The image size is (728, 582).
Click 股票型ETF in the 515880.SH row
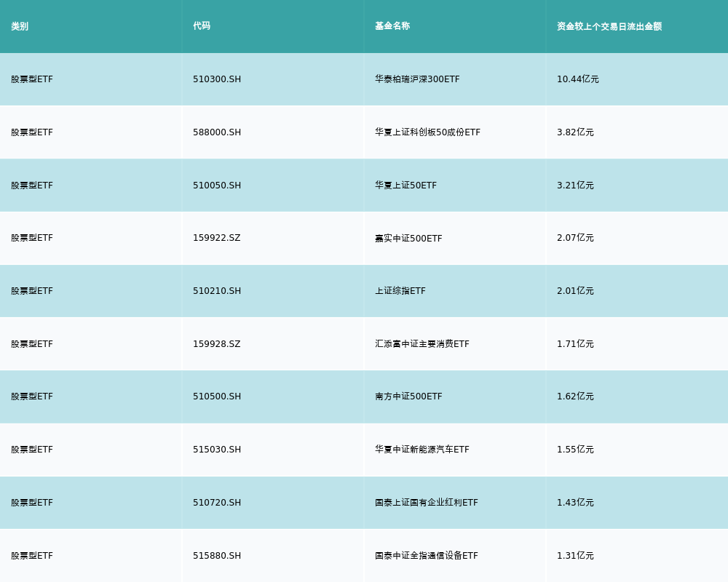pyautogui.click(x=32, y=556)
